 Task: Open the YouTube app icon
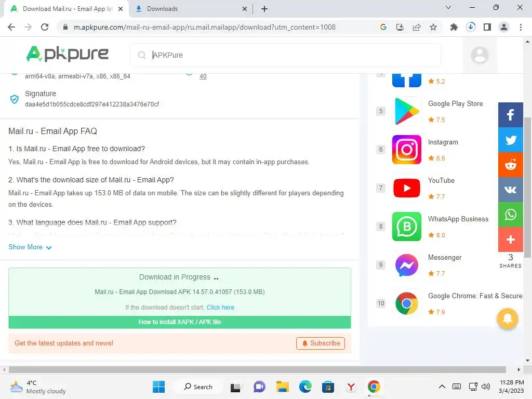(406, 188)
